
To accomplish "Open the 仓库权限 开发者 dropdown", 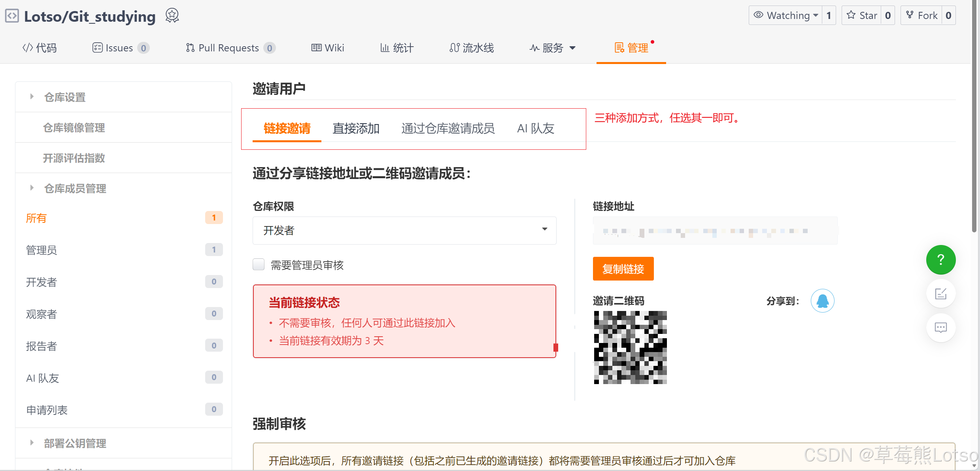I will 404,230.
